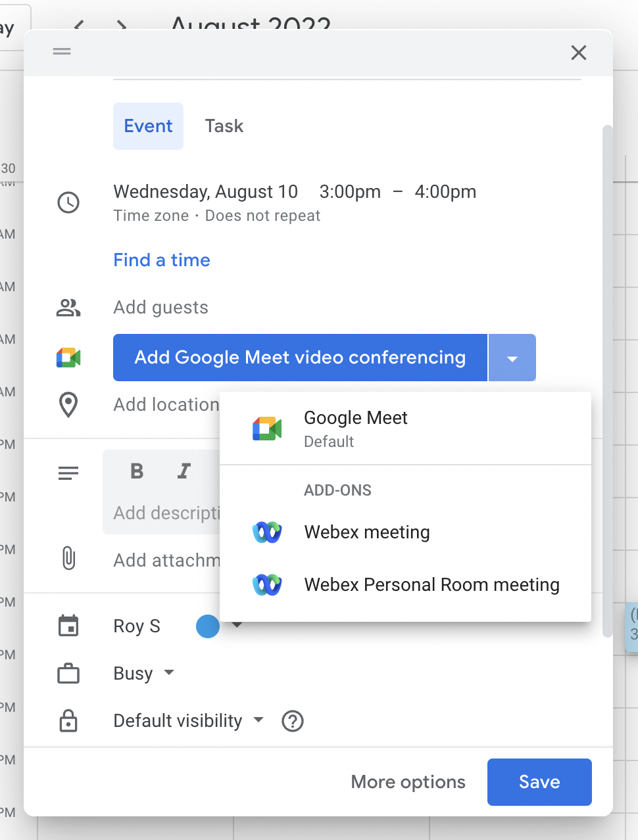This screenshot has width=638, height=840.
Task: Switch to the Task tab
Action: tap(224, 126)
